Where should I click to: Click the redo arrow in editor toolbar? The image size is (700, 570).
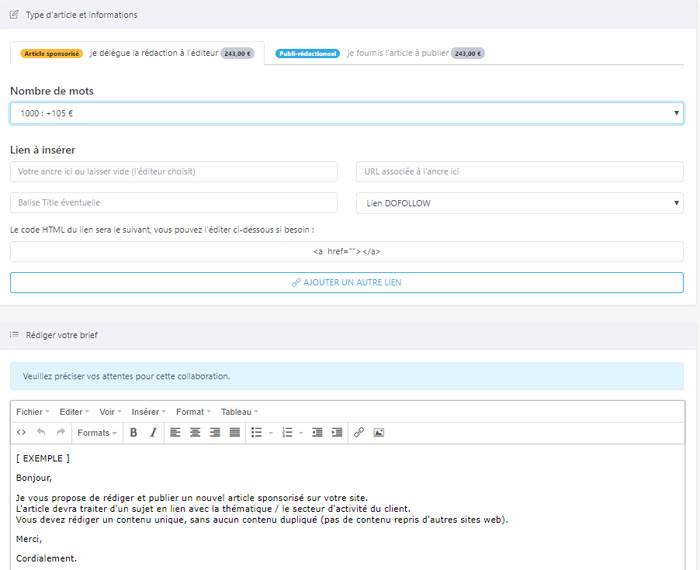click(x=60, y=432)
